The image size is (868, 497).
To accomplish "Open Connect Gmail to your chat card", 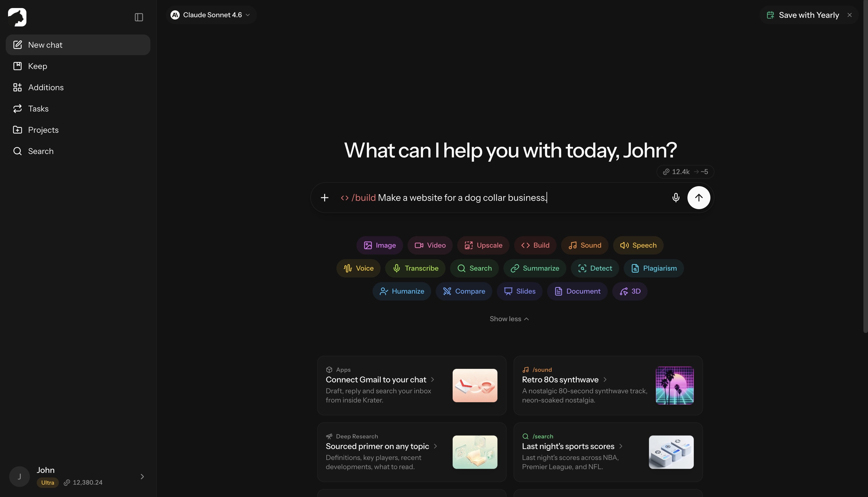I will pos(412,385).
